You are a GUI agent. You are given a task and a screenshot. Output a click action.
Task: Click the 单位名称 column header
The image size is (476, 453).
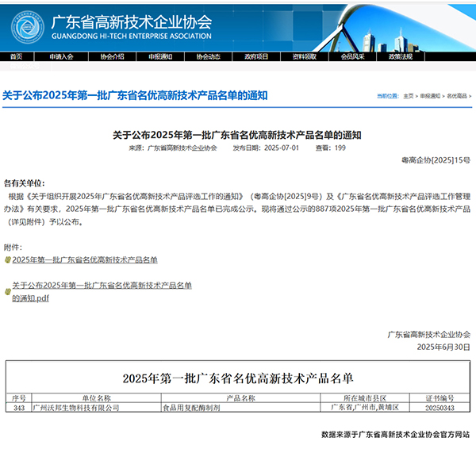(97, 398)
